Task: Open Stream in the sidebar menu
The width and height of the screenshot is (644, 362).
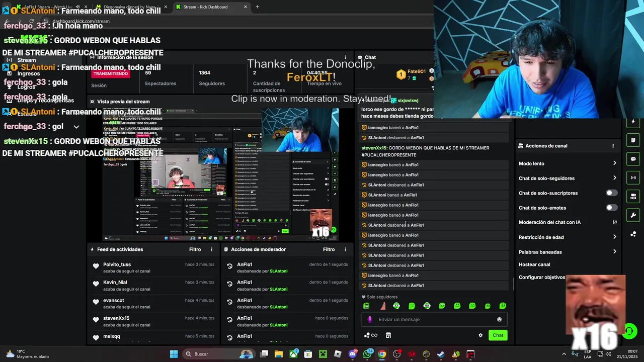Action: point(26,60)
